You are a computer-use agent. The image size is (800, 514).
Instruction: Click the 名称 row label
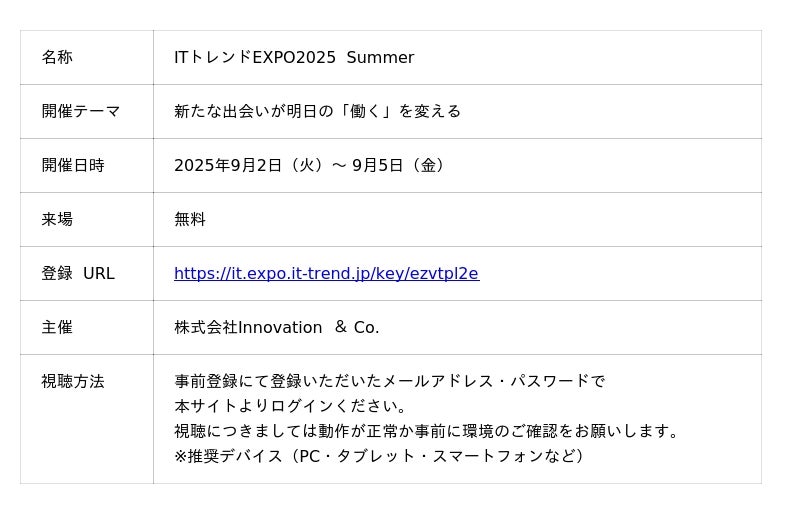[57, 58]
